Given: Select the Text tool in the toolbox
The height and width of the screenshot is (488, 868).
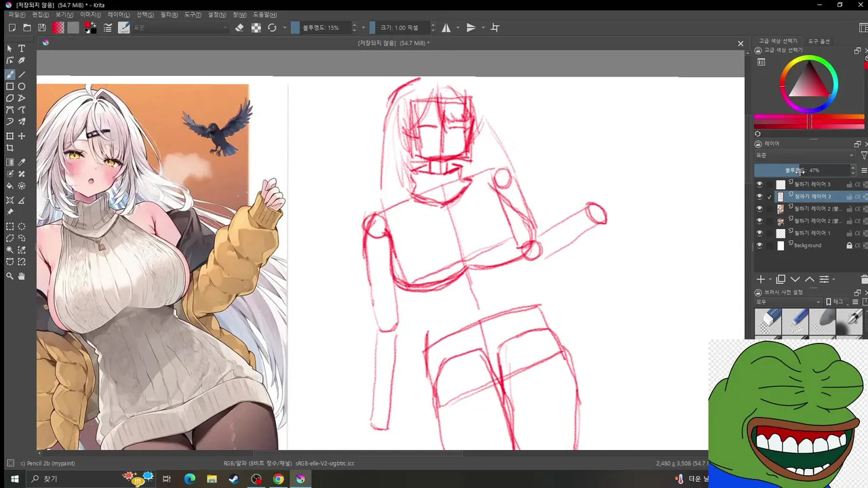Looking at the screenshot, I should (22, 49).
